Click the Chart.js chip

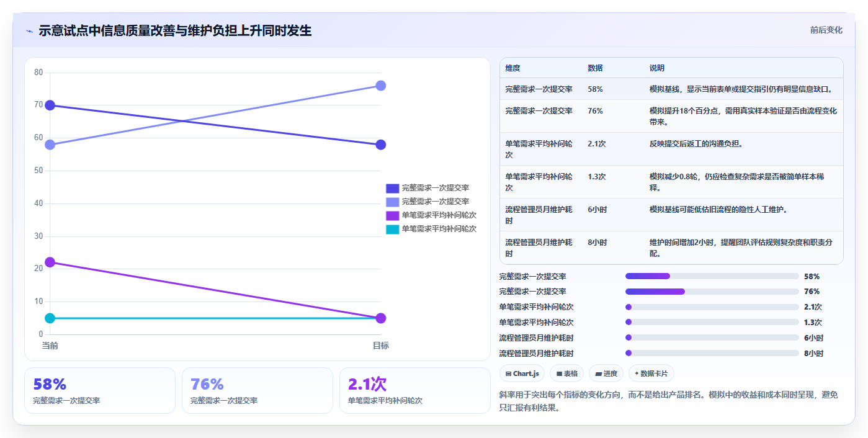(522, 373)
